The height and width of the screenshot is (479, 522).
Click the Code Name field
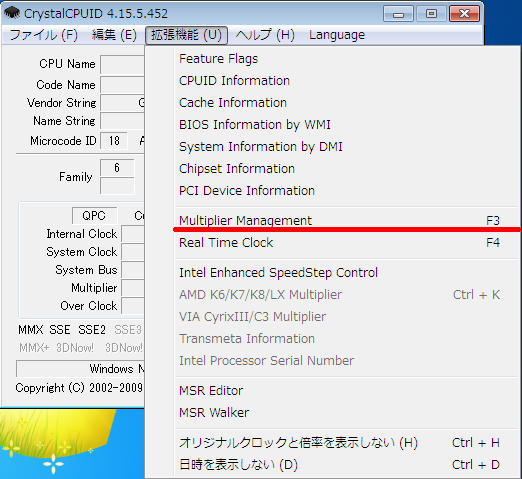click(x=122, y=85)
